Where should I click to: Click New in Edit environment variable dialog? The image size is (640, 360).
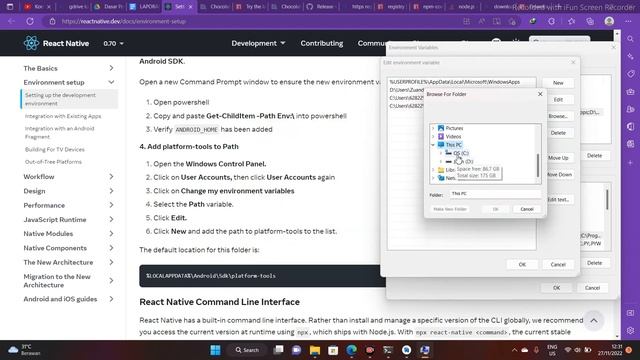click(558, 83)
